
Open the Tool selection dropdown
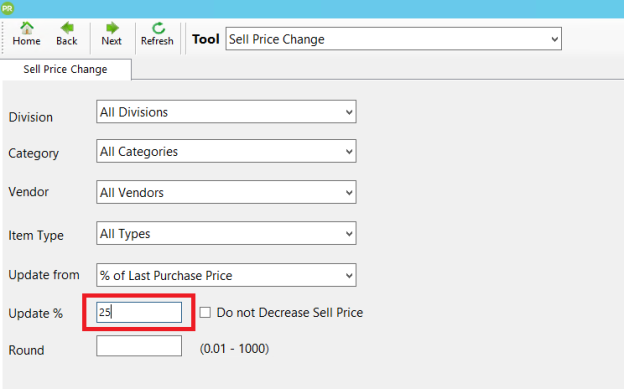[394, 39]
